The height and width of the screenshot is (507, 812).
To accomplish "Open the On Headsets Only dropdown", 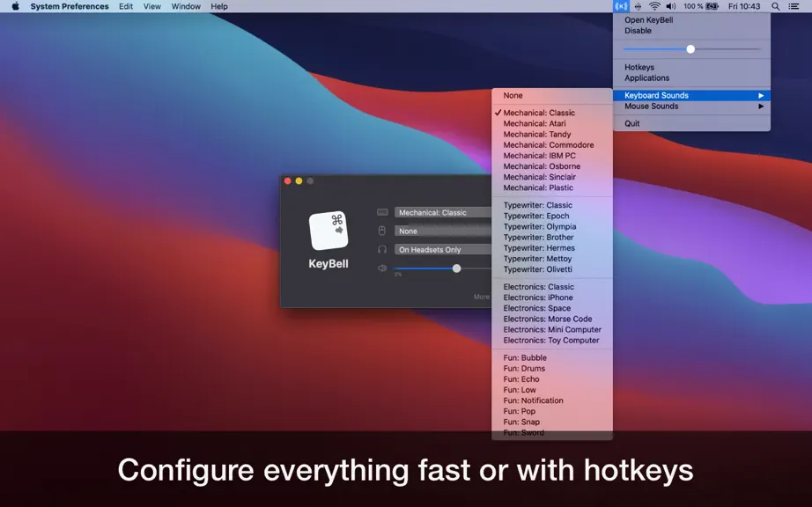I will (443, 249).
